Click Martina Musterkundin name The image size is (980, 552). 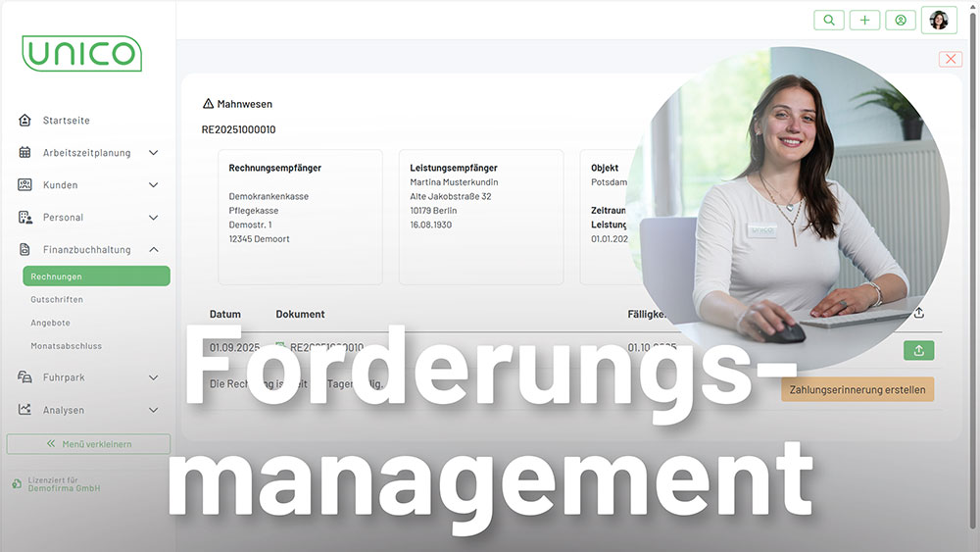[454, 182]
